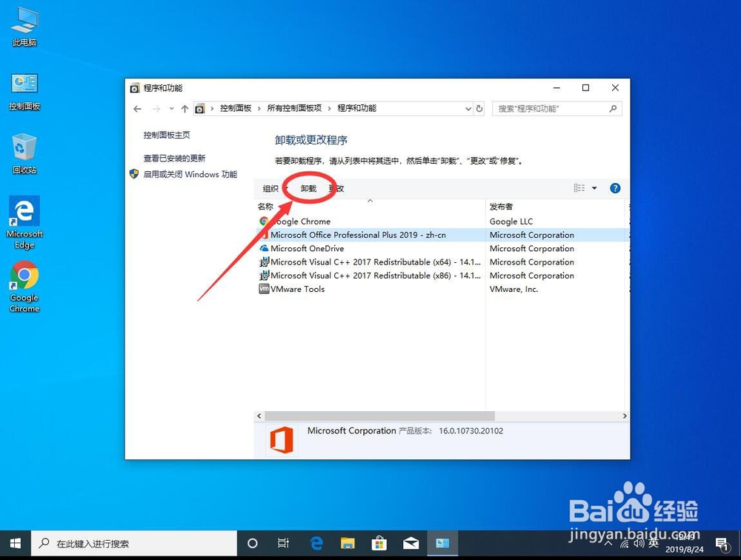Turn Windows features on or off link

click(x=190, y=174)
